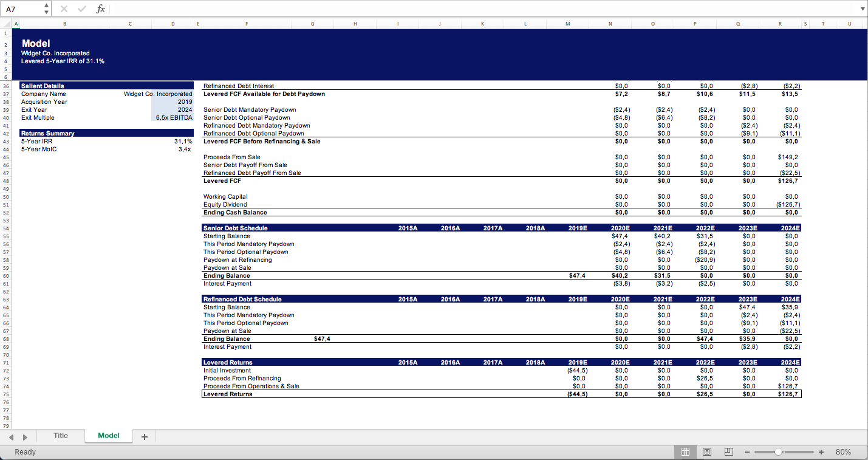Click the zoom slider handle
868x460 pixels.
point(778,451)
